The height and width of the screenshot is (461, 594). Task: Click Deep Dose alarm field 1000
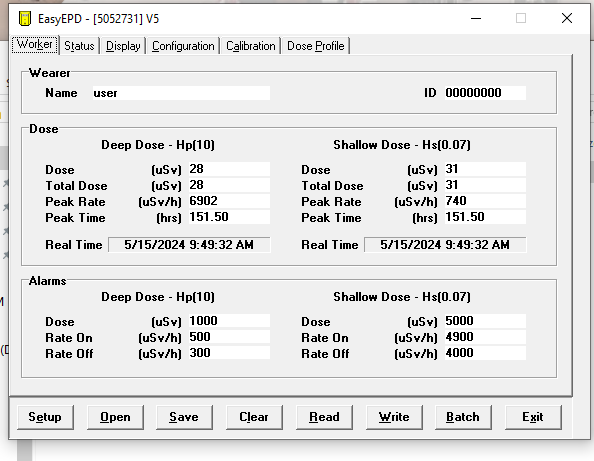(229, 321)
